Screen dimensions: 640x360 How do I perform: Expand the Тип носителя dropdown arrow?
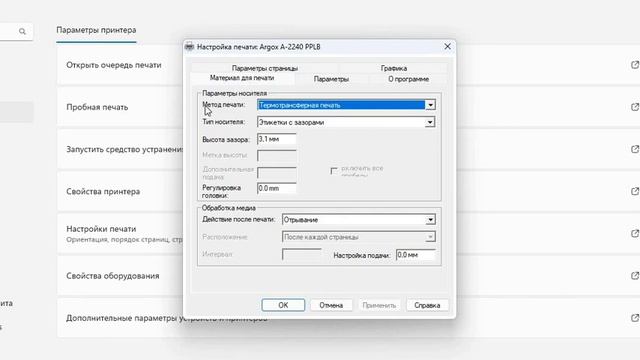430,122
